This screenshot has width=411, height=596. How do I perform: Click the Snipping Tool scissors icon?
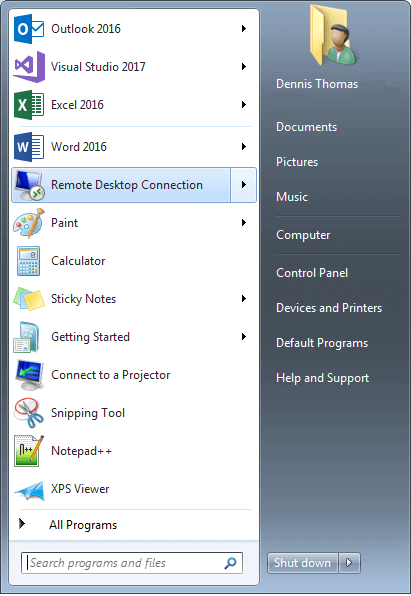(x=29, y=413)
